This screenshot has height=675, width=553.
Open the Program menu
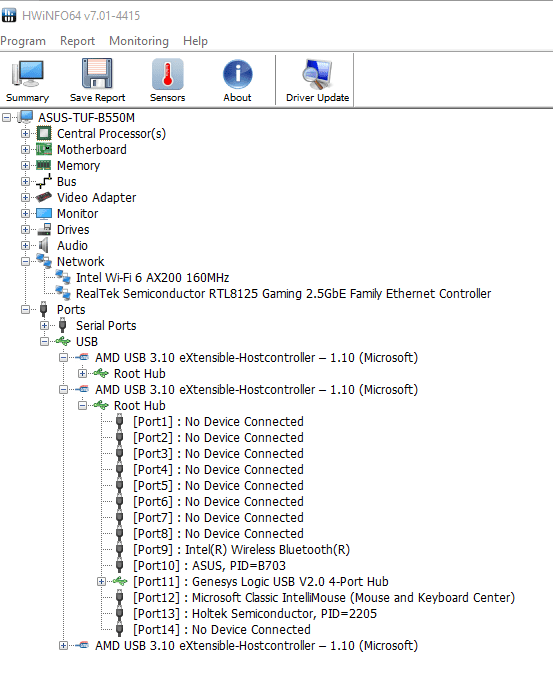[23, 41]
